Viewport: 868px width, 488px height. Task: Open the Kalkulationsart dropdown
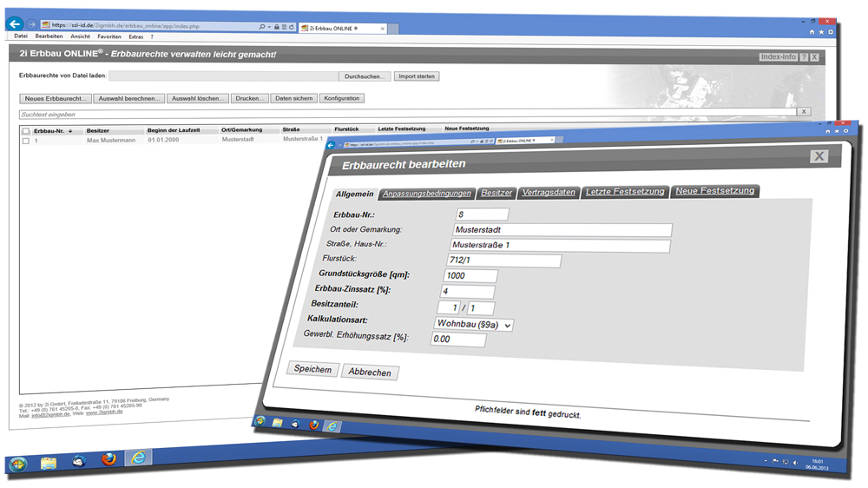coord(473,325)
